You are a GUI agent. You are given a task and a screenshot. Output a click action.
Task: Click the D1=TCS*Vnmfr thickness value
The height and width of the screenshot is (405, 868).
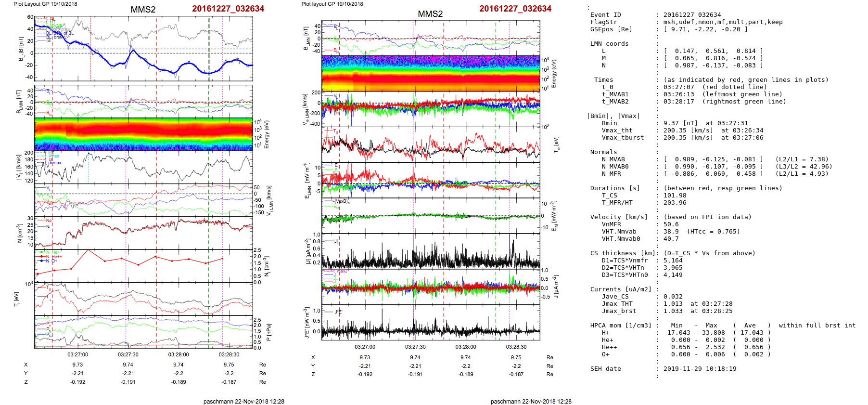673,261
